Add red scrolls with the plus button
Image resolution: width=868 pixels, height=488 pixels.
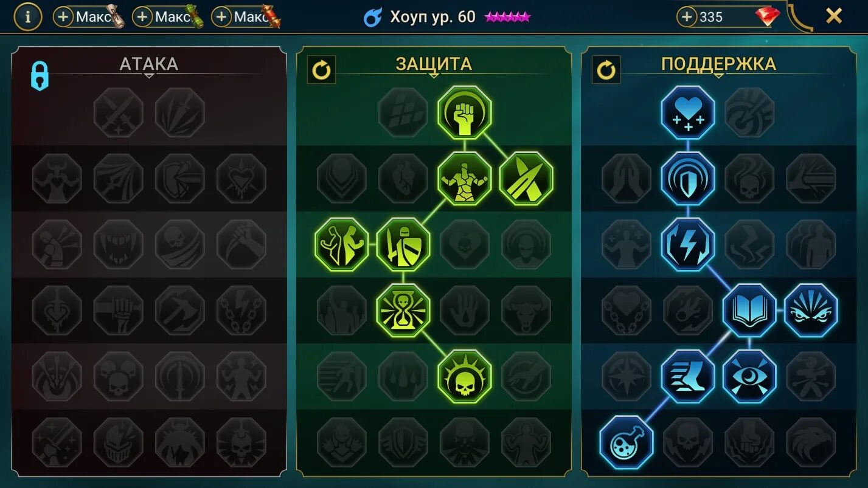click(x=221, y=17)
